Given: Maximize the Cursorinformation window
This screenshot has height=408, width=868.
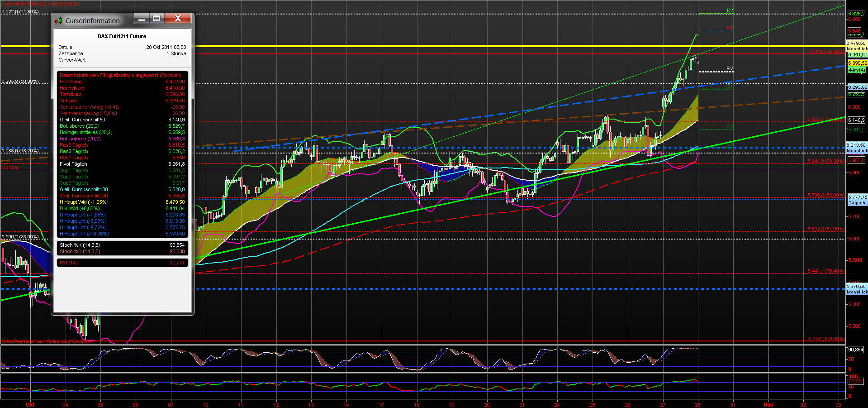Looking at the screenshot, I should (157, 19).
